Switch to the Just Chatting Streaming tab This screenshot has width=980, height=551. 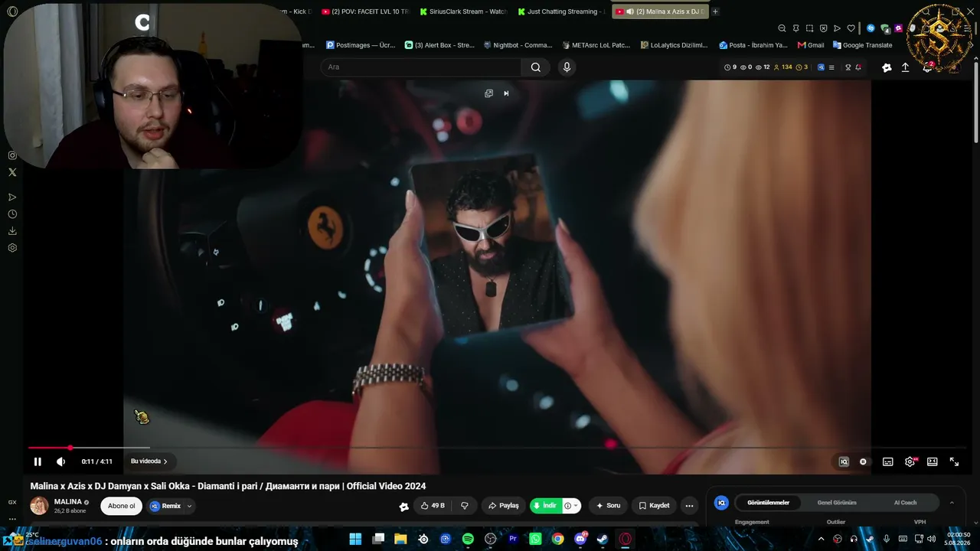pyautogui.click(x=561, y=11)
